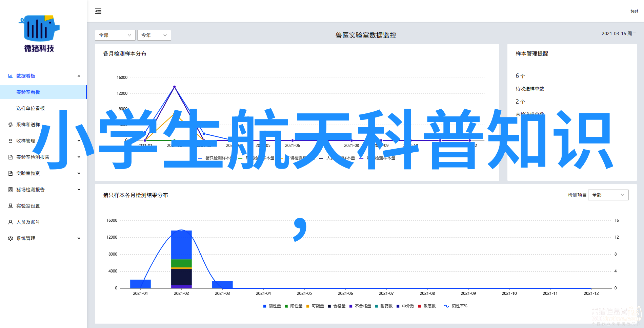Expand 实验室物资 using its chevron
Screen dimensions: 644x328
[x=79, y=173]
